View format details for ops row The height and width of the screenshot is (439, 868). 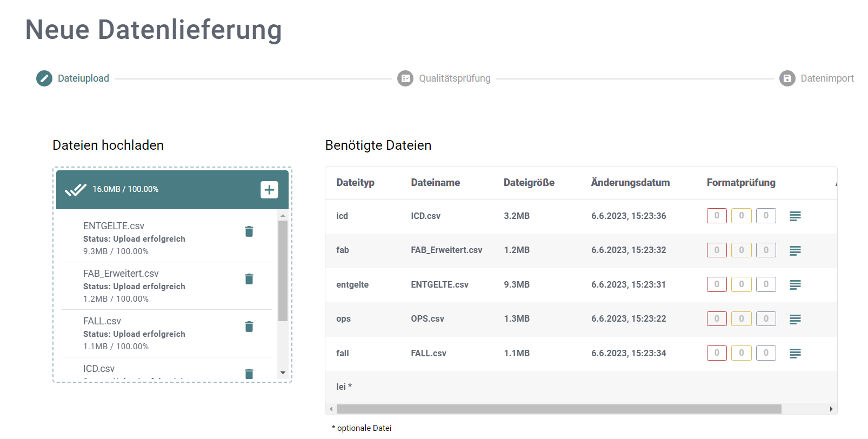pos(795,319)
